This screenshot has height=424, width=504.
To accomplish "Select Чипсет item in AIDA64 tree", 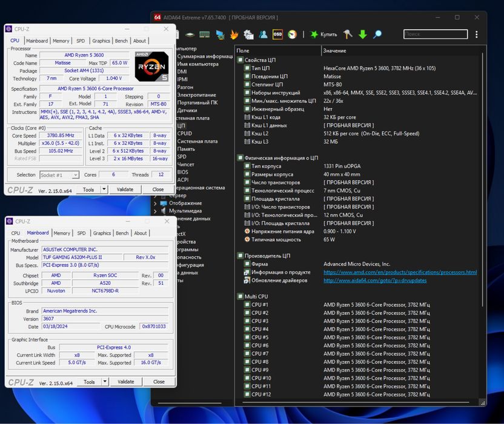I will [x=185, y=164].
